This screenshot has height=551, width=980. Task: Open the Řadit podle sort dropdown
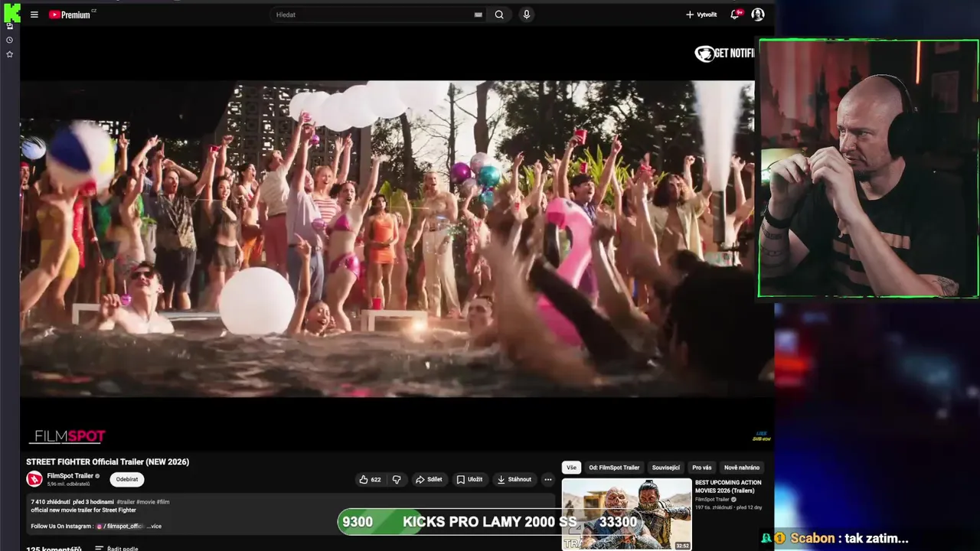click(x=116, y=549)
